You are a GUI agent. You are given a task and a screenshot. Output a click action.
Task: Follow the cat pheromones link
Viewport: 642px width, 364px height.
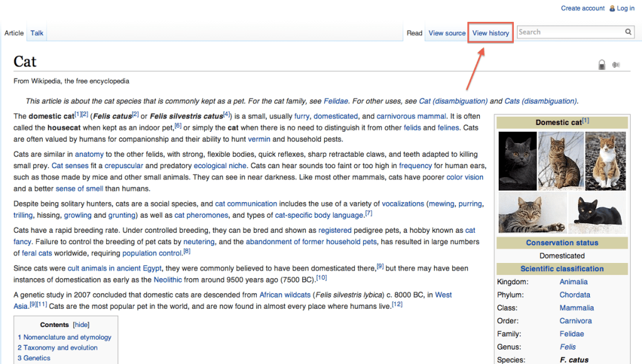click(x=202, y=215)
